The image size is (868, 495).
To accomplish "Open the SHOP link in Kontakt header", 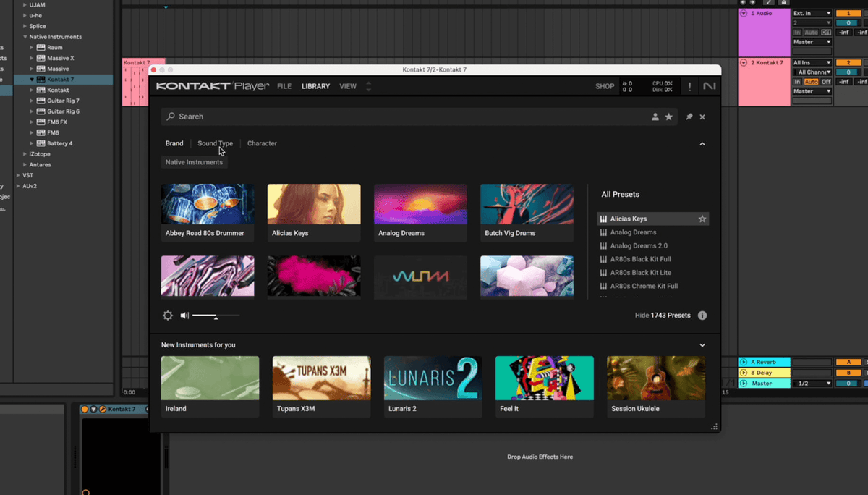I will click(605, 86).
